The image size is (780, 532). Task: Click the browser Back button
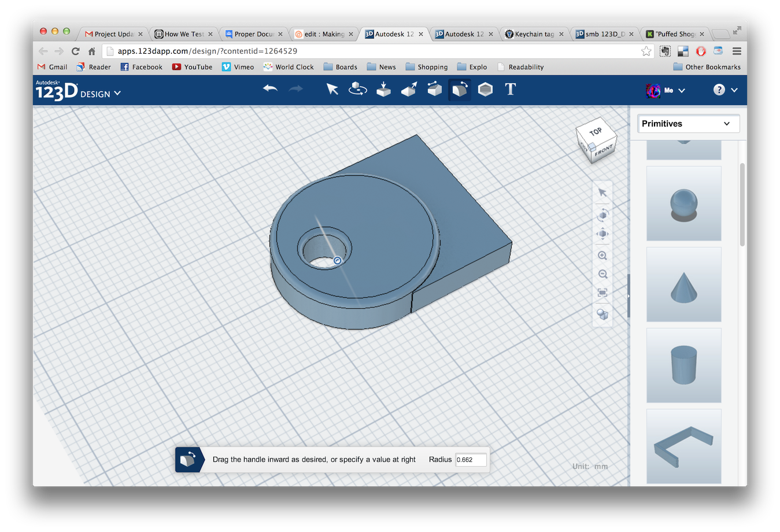point(43,51)
